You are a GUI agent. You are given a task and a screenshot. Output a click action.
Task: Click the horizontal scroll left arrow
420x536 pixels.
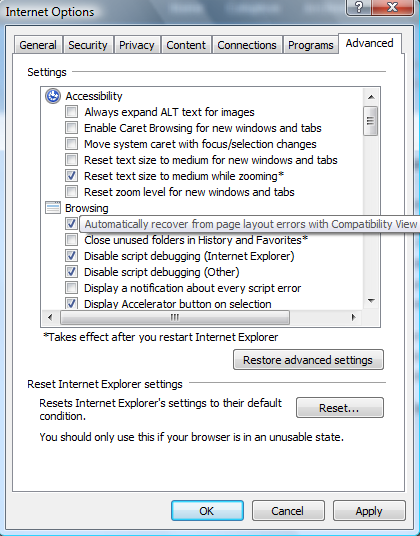(x=50, y=318)
